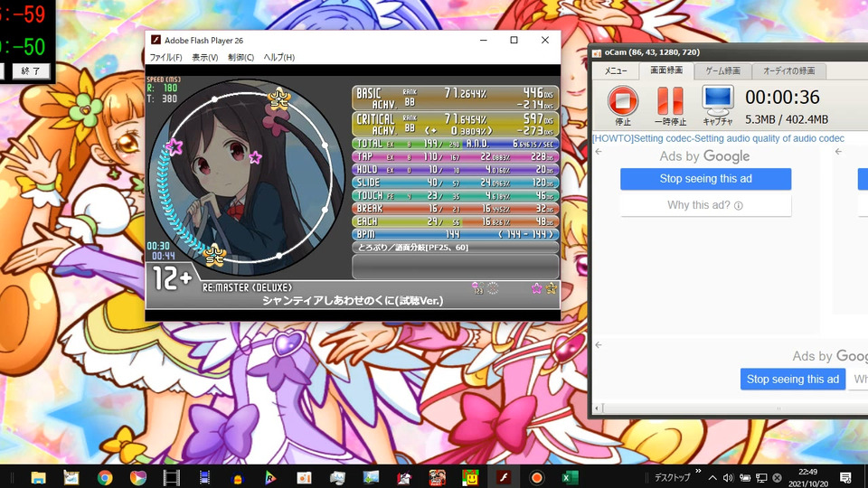Open File Explorer from the taskbar
This screenshot has width=868, height=488.
[38, 477]
